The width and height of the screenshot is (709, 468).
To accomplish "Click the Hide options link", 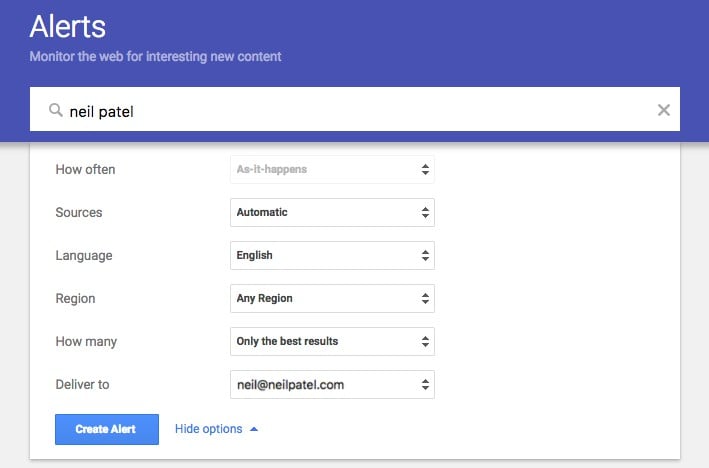I will 208,429.
